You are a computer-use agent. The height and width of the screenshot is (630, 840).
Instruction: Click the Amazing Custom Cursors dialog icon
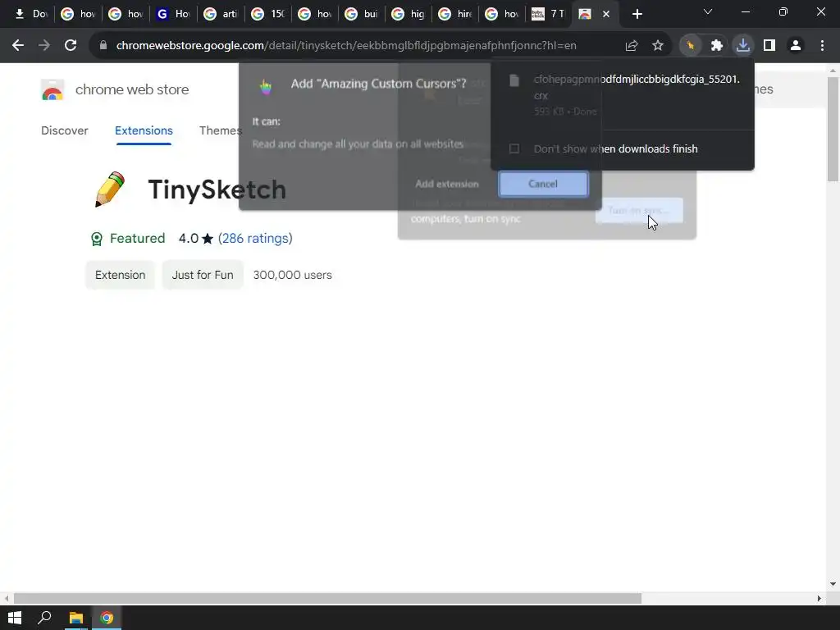pos(266,85)
